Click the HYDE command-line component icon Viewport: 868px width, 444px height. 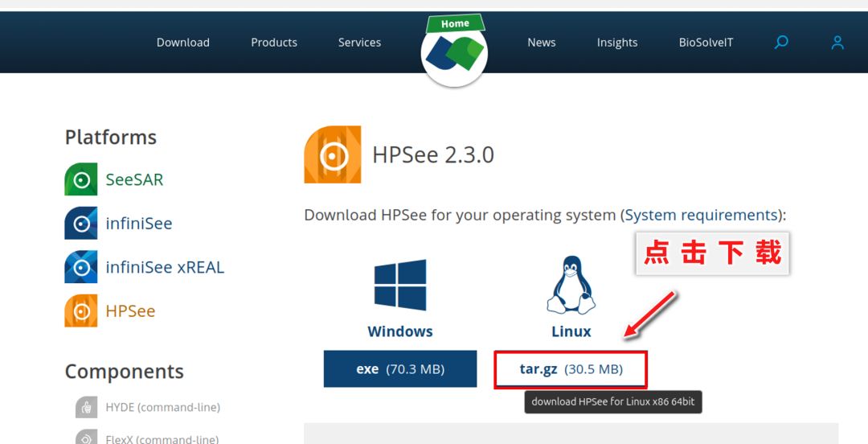[86, 408]
